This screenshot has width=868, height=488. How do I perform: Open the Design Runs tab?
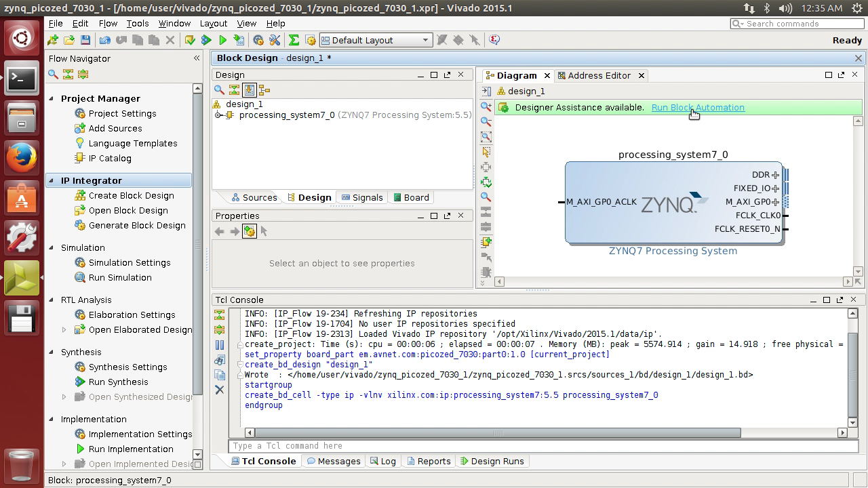[492, 461]
